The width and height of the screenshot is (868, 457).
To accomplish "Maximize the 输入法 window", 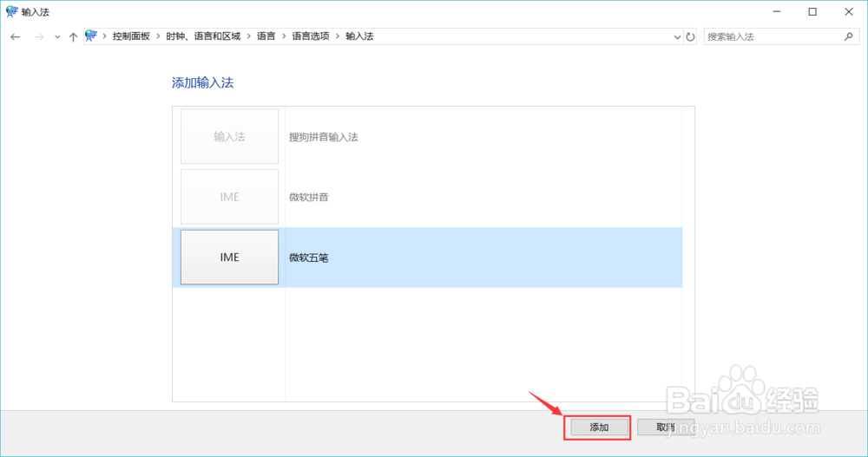I will point(812,11).
